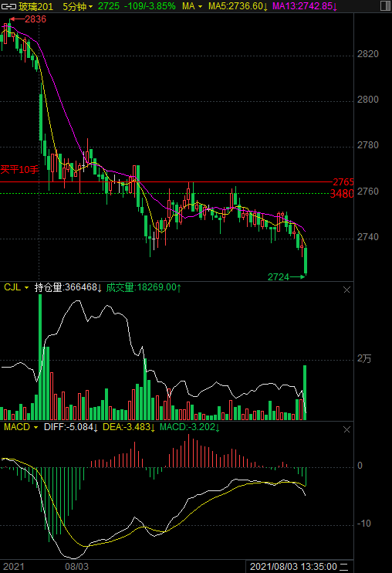
Task: Close the CJL volume sub-chart
Action: [x=346, y=290]
